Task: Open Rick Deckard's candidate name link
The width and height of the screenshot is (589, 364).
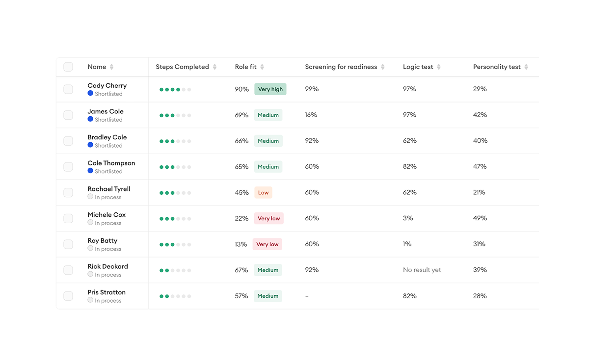Action: [x=107, y=266]
